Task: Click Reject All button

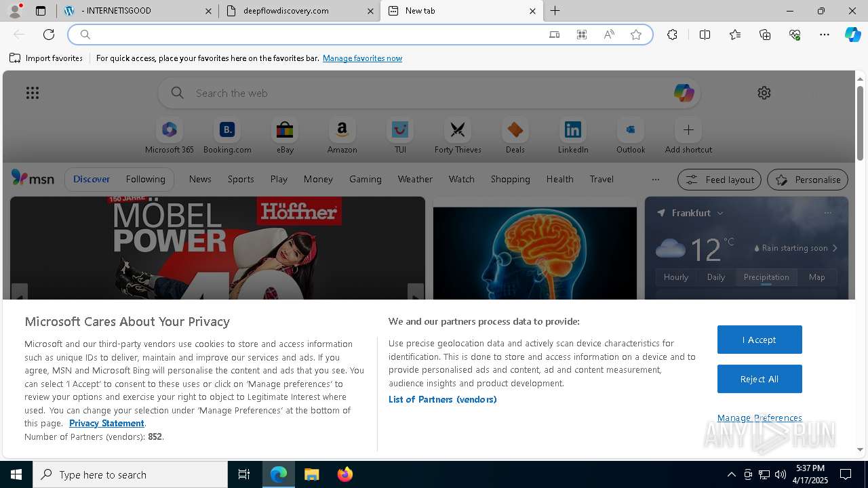Action: click(x=759, y=379)
